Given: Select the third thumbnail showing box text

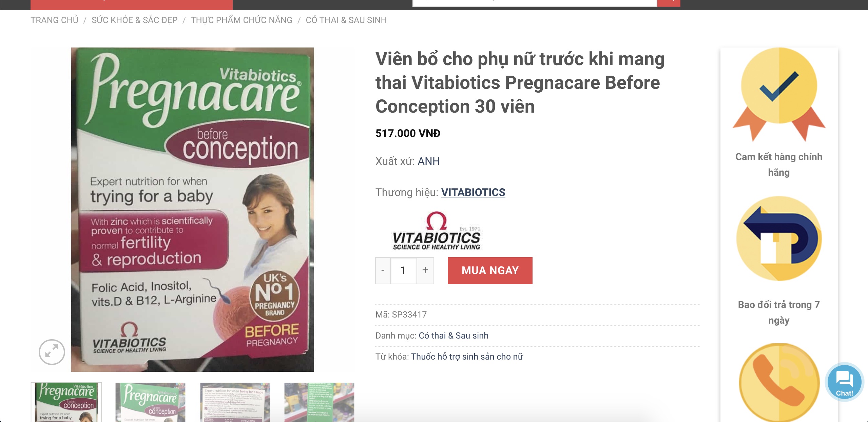Looking at the screenshot, I should point(235,402).
